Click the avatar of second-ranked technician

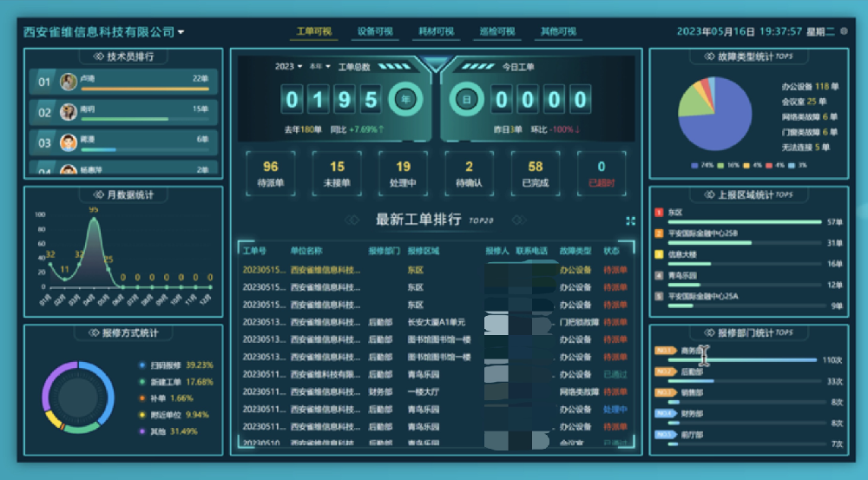pyautogui.click(x=69, y=112)
